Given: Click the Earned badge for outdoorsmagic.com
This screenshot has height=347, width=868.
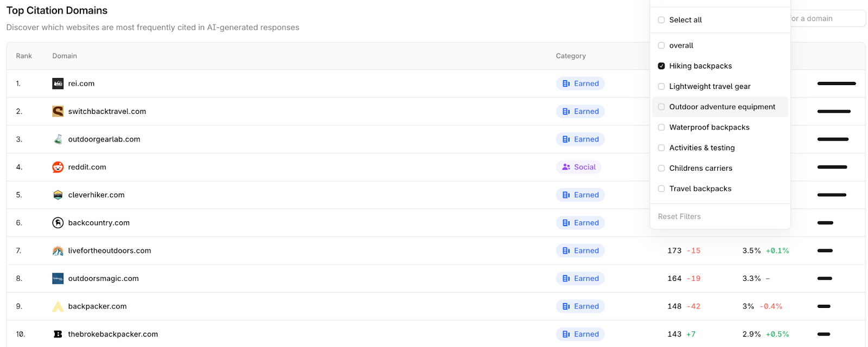Looking at the screenshot, I should 580,279.
